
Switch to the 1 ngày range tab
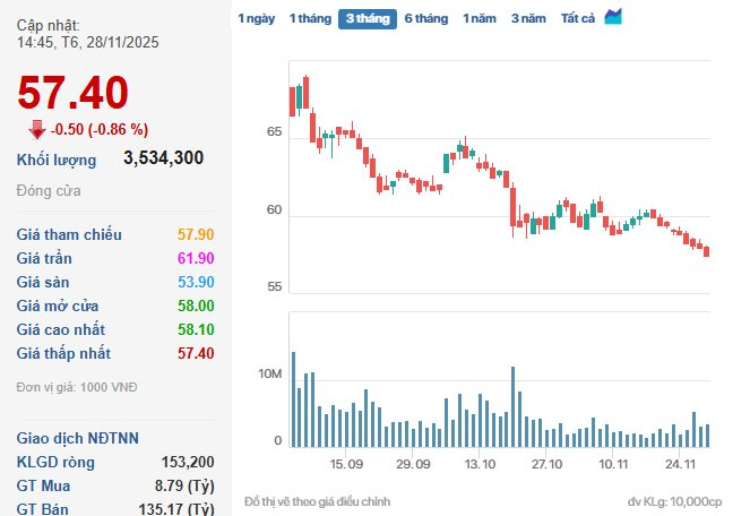pos(256,19)
